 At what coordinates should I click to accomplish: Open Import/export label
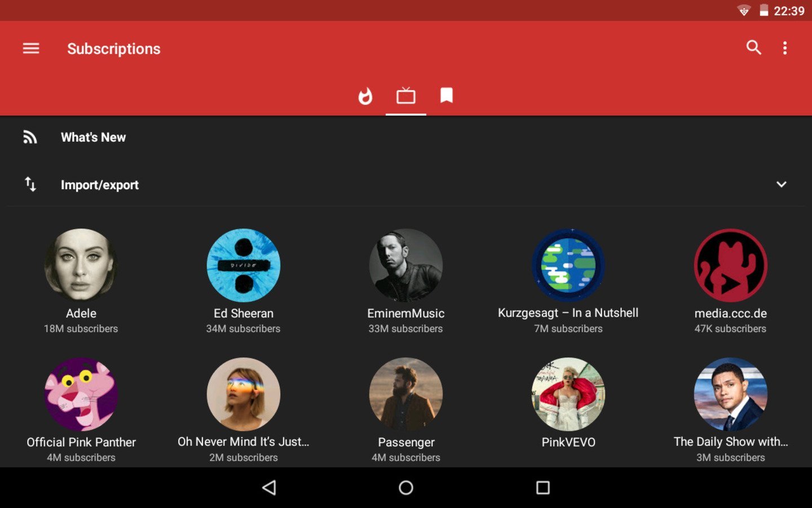(100, 185)
